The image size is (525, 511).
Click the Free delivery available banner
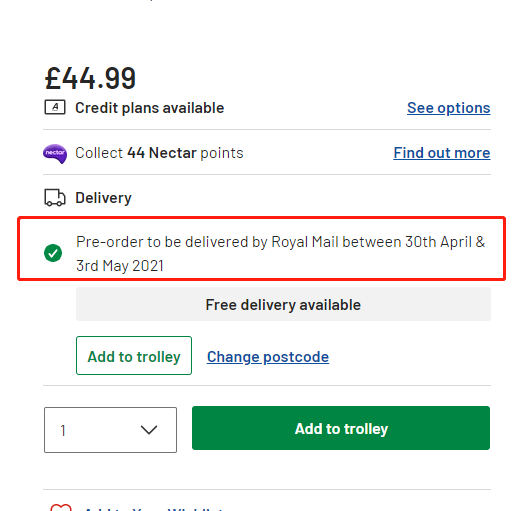tap(283, 304)
